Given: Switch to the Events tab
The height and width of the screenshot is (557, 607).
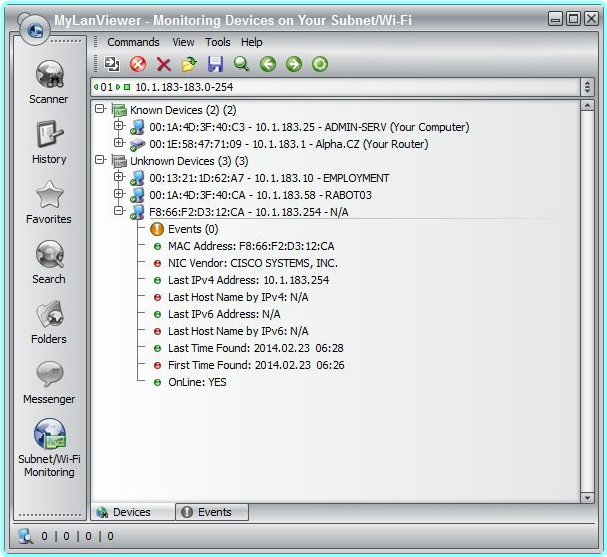Looking at the screenshot, I should (x=212, y=512).
